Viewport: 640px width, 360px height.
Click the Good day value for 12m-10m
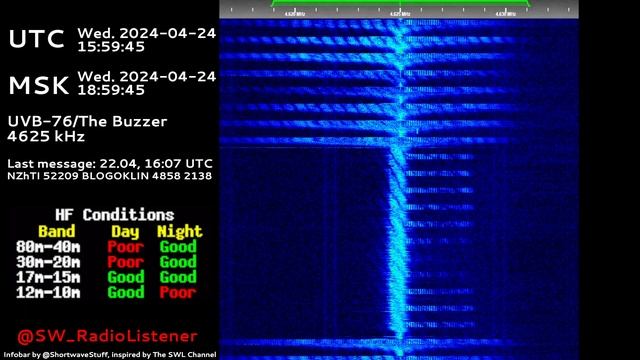(126, 292)
